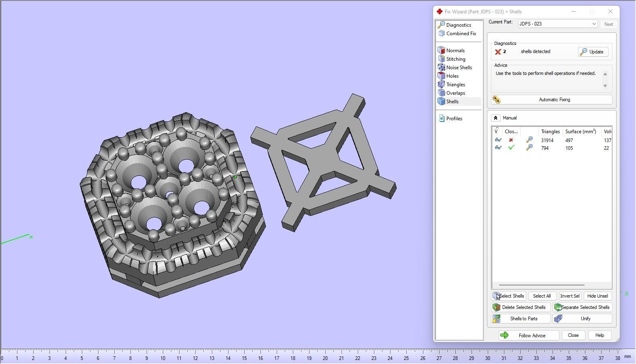
Task: Select the Shells fix step
Action: (x=452, y=102)
